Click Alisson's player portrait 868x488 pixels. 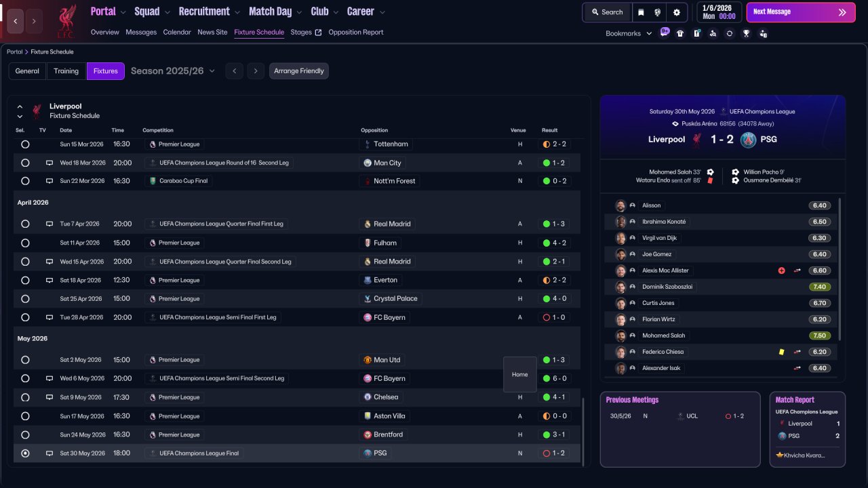(620, 205)
